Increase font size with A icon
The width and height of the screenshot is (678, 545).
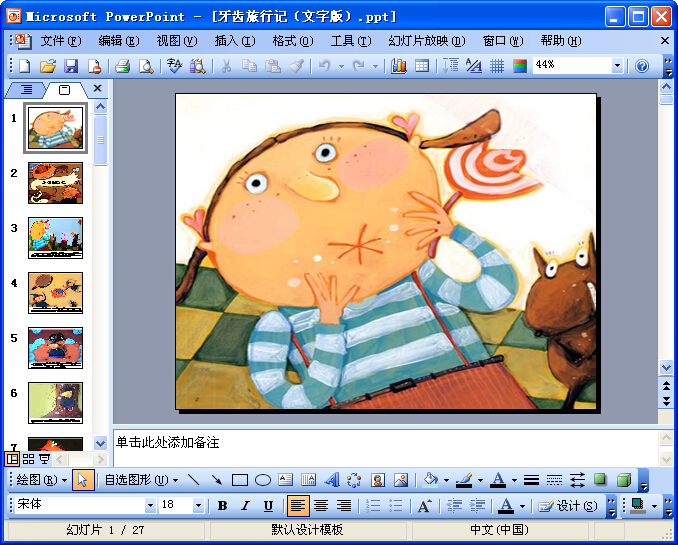coord(425,505)
